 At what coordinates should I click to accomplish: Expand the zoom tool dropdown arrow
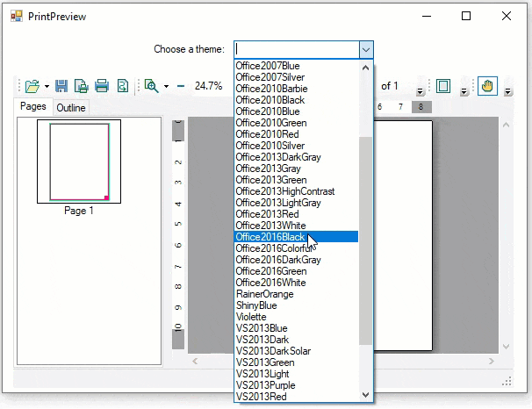click(x=166, y=86)
